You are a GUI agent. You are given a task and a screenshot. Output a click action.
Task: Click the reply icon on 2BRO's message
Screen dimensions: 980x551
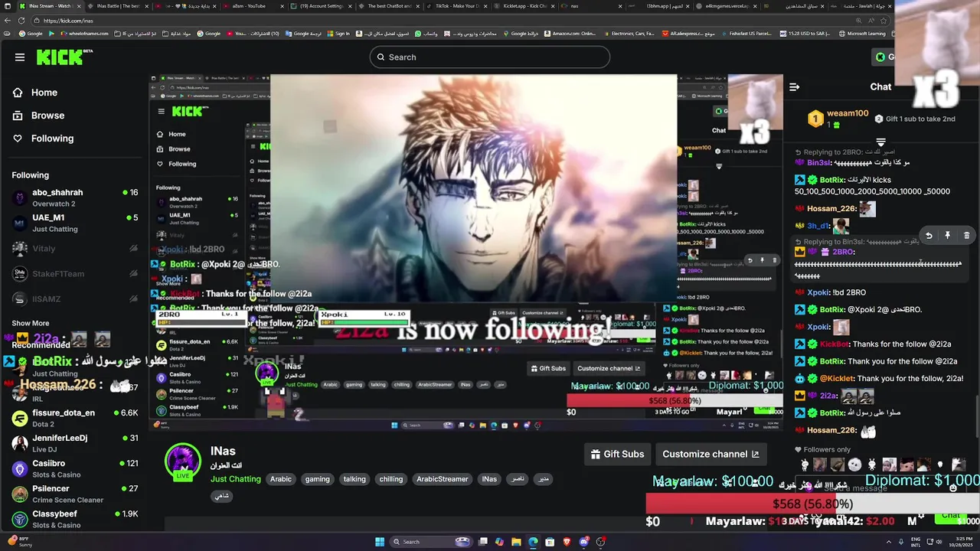pos(929,236)
